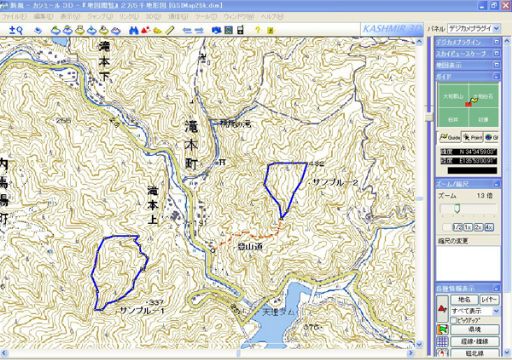512x360 pixels.
Task: Toggle the grid lines icon beside 経線・緯線
Action: click(443, 341)
